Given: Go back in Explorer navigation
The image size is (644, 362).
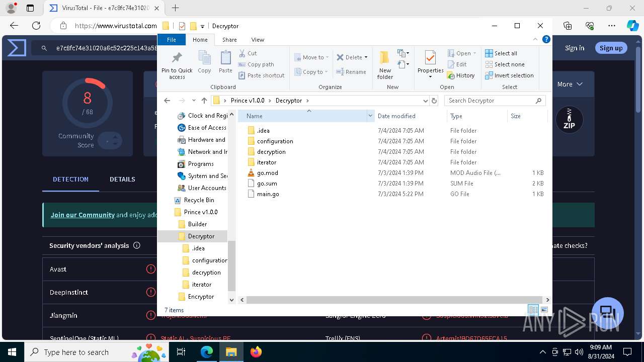Looking at the screenshot, I should click(x=167, y=101).
